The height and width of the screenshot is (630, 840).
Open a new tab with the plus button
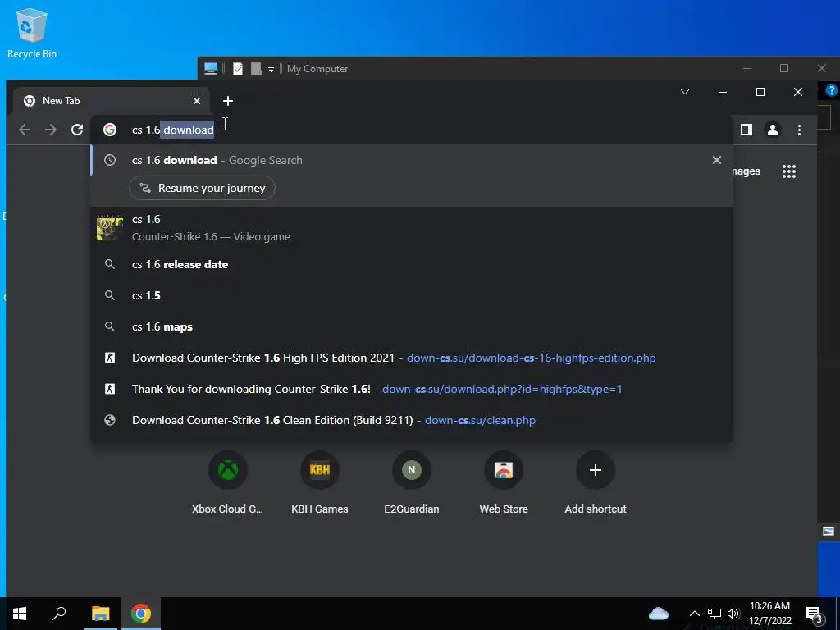click(228, 101)
